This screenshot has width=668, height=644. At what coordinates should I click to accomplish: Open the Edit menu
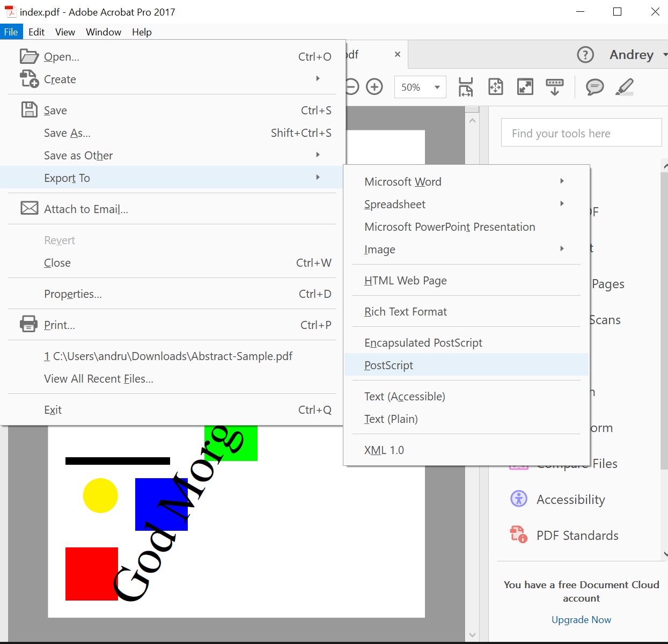[36, 32]
